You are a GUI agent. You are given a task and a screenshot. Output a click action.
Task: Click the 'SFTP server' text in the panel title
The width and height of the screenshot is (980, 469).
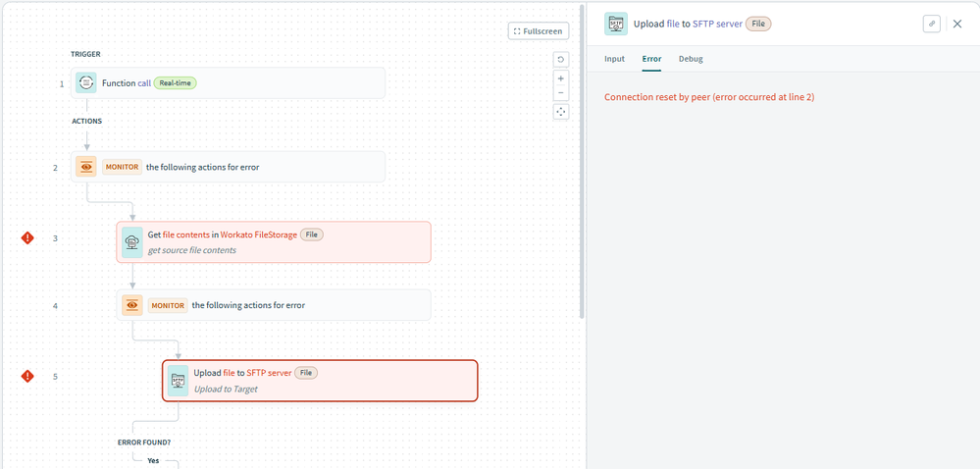[717, 24]
